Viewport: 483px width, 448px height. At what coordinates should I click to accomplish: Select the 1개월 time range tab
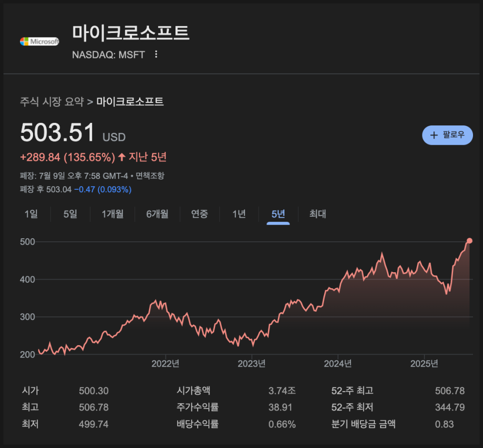tap(112, 214)
